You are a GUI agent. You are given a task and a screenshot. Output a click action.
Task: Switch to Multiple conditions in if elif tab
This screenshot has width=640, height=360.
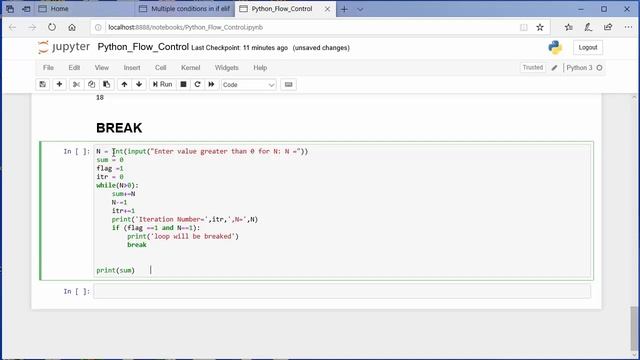coord(184,9)
